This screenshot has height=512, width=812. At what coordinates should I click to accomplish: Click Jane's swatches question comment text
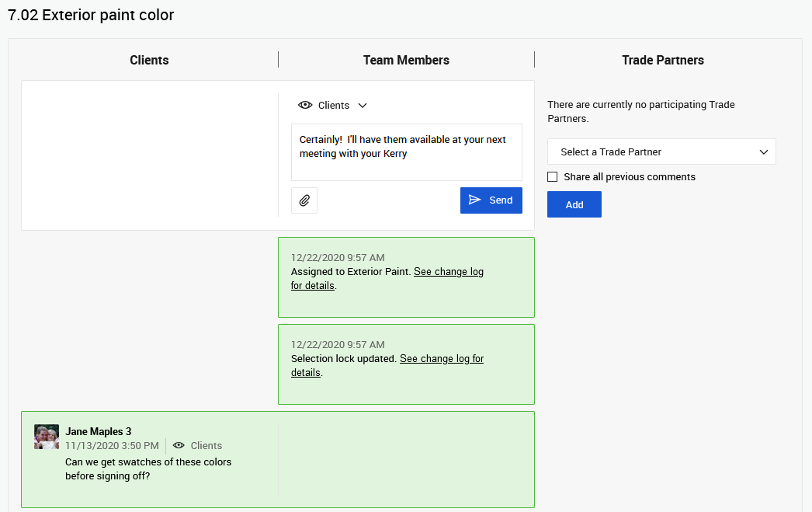click(147, 468)
